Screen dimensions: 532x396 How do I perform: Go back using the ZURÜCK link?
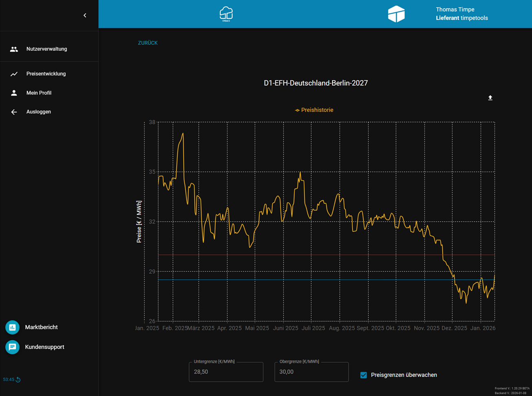pos(147,43)
